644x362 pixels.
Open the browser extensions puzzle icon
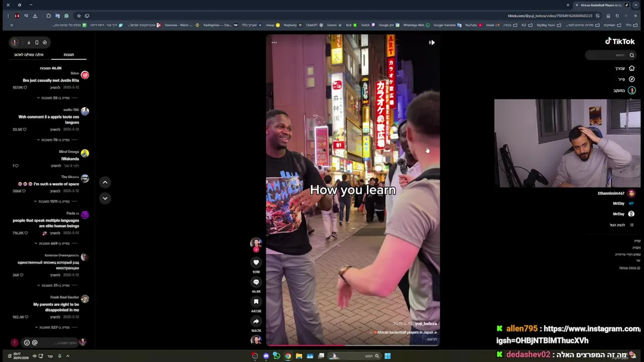pos(48,16)
